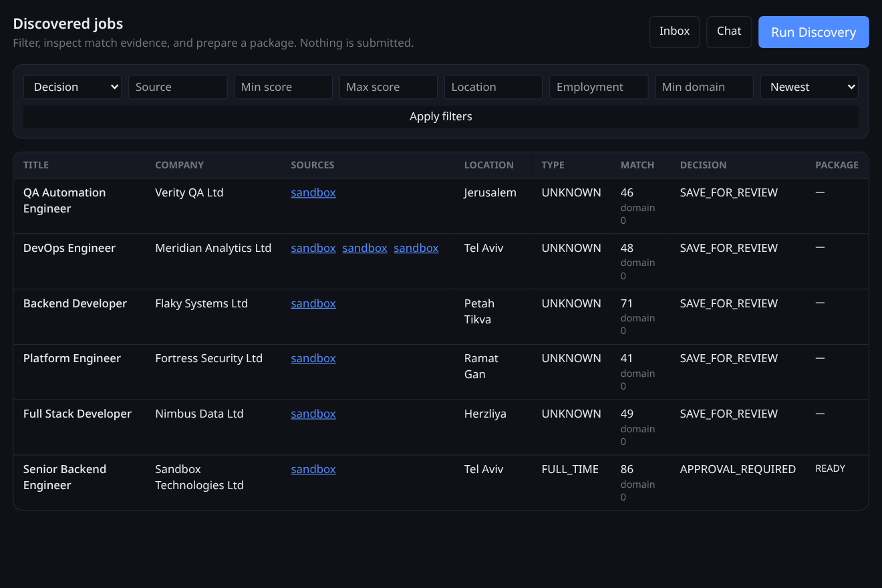
Task: Focus the Source filter field
Action: (178, 87)
